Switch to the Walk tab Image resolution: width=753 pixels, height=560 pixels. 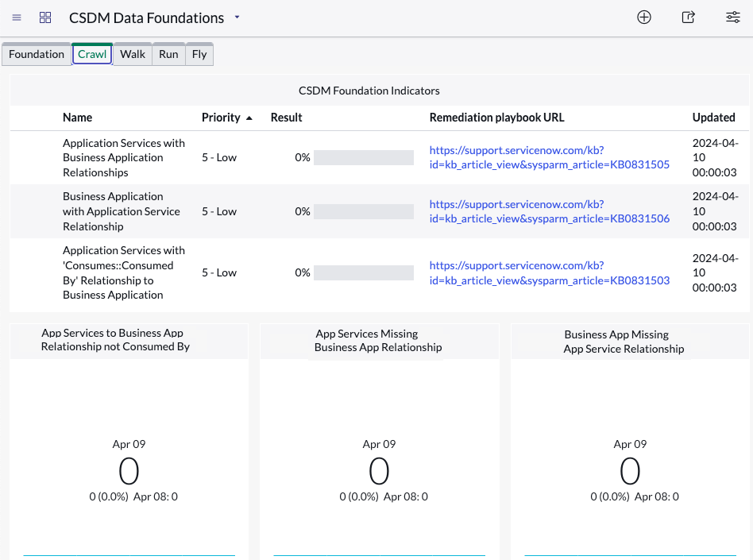coord(133,54)
